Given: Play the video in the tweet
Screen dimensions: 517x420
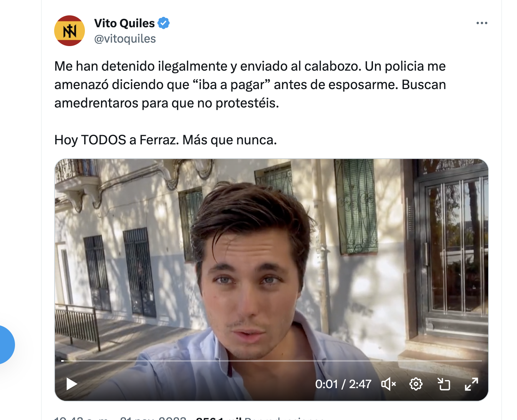Looking at the screenshot, I should pos(72,384).
